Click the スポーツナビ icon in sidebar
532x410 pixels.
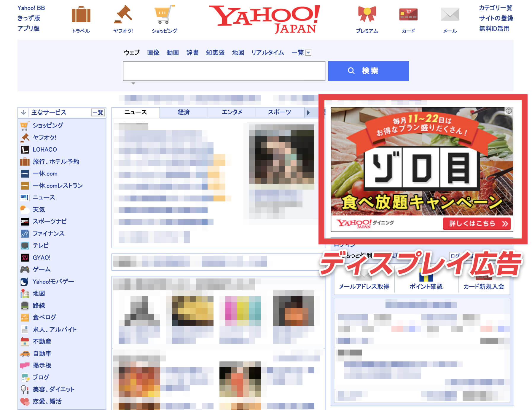pos(25,222)
